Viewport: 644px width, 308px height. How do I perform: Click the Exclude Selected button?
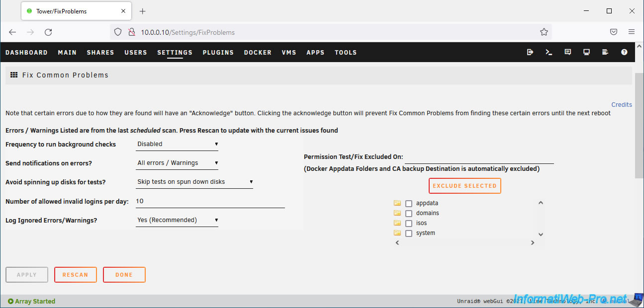coord(464,186)
